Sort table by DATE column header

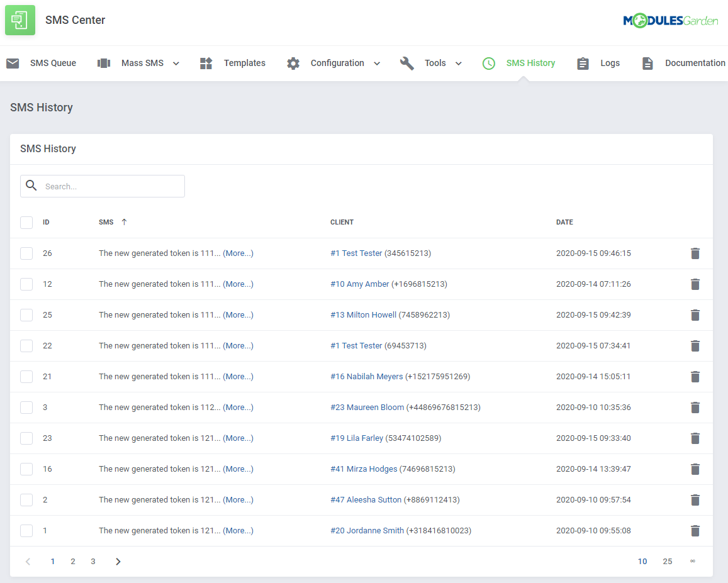click(564, 222)
